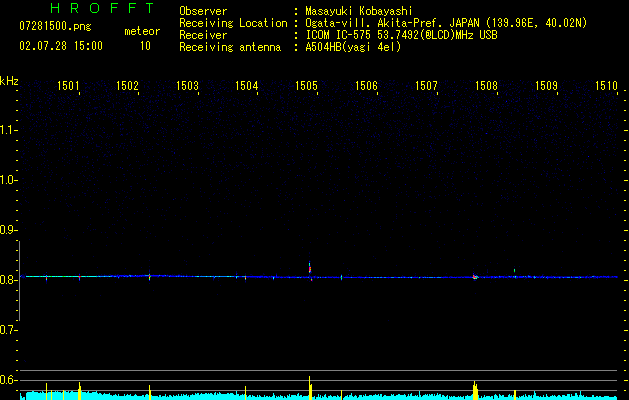Click observer name Masayuki Kobayashi
This screenshot has width=629, height=400.
[359, 11]
